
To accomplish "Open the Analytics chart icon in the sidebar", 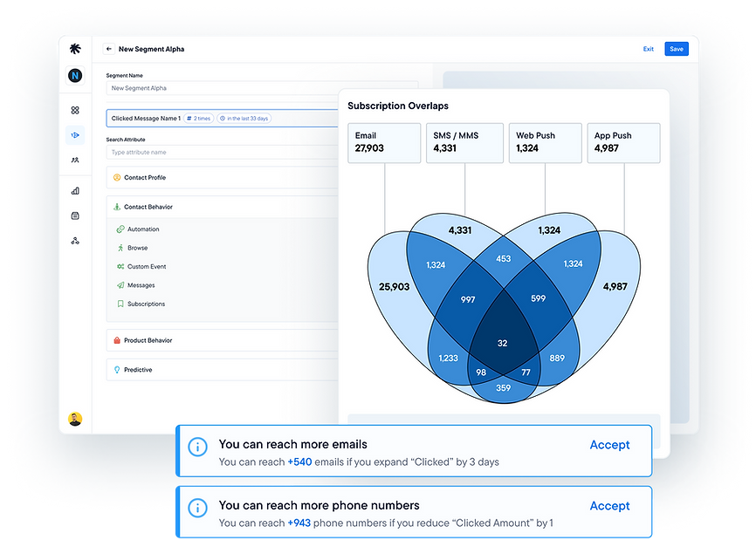I will (76, 189).
